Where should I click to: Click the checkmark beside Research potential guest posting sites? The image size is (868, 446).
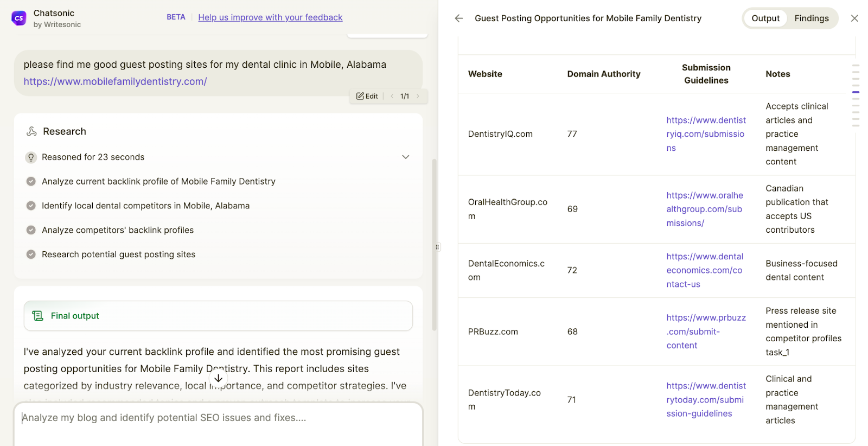[x=31, y=254]
